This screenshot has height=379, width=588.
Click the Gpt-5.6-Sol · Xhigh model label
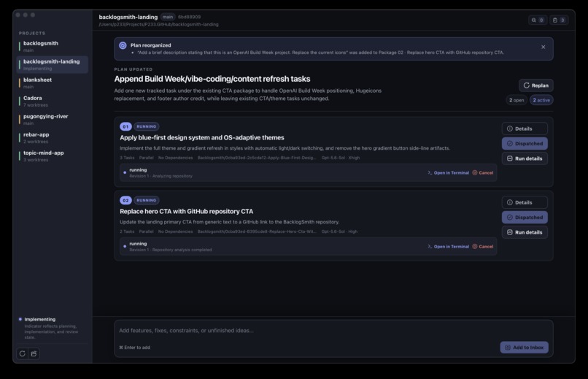[x=341, y=158]
